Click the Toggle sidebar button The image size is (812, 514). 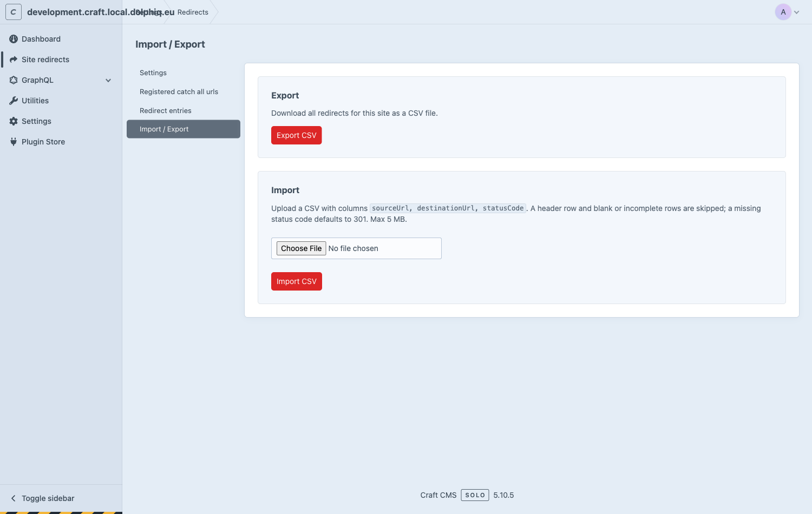[61, 498]
